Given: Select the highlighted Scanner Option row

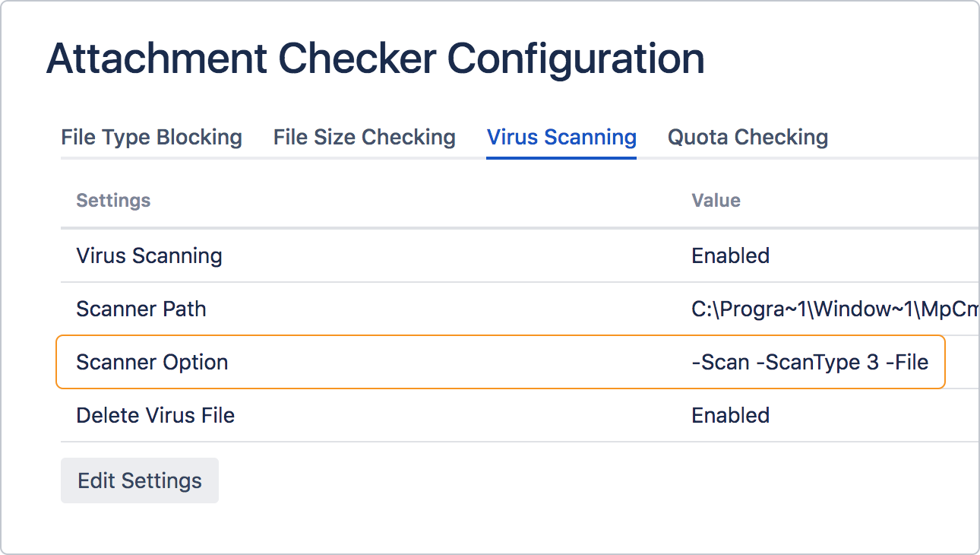Looking at the screenshot, I should [501, 363].
